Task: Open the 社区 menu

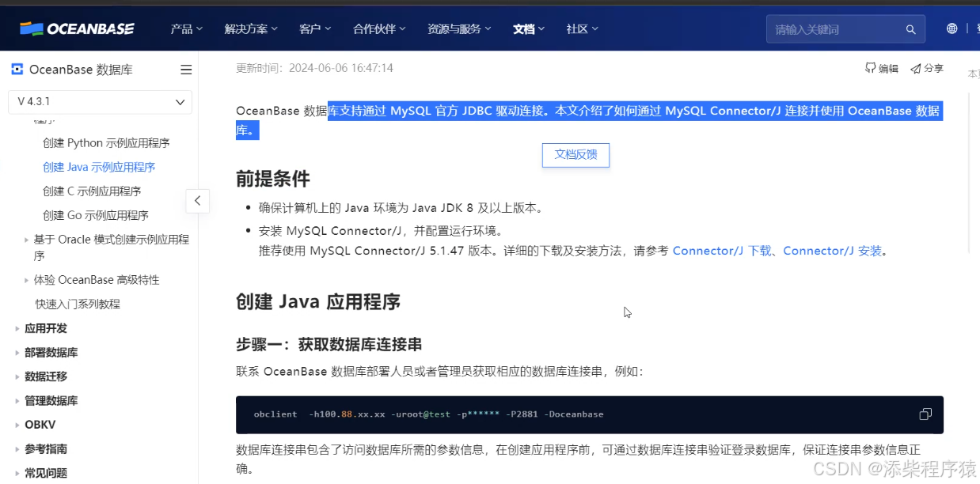Action: [x=583, y=29]
